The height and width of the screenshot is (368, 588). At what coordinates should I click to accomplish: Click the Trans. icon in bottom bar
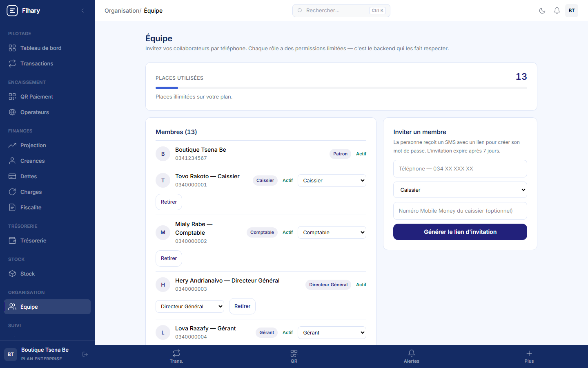(x=176, y=353)
